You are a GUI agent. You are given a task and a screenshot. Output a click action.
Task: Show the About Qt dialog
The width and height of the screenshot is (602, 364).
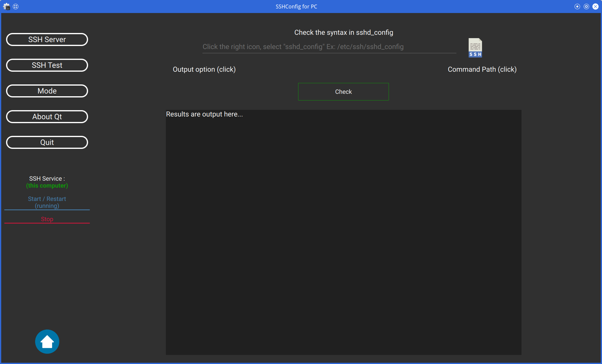coord(47,116)
